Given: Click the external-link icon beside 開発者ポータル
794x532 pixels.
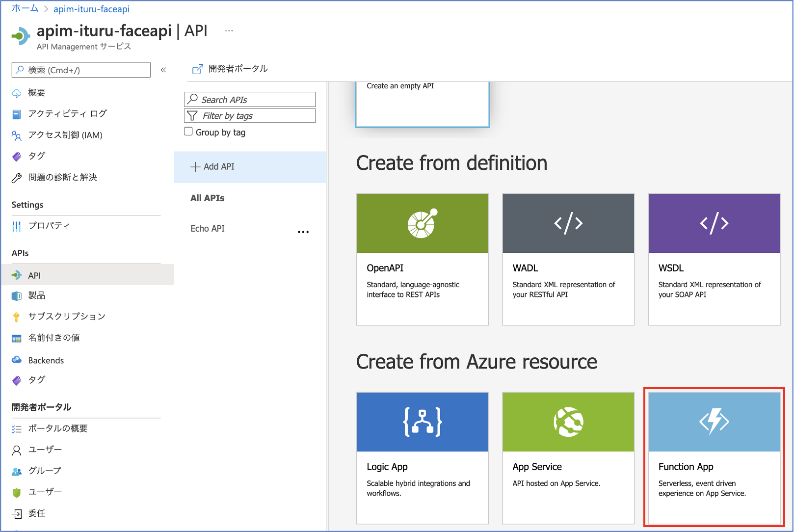Looking at the screenshot, I should coord(197,69).
